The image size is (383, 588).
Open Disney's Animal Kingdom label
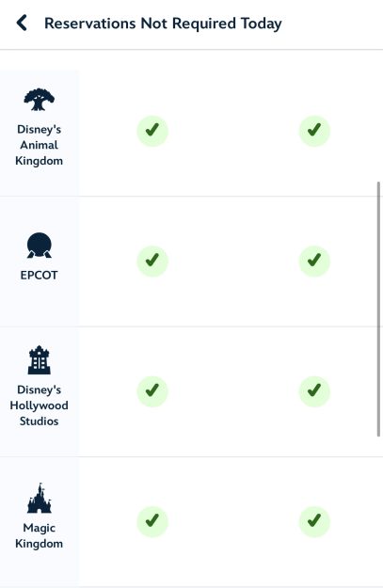[39, 145]
